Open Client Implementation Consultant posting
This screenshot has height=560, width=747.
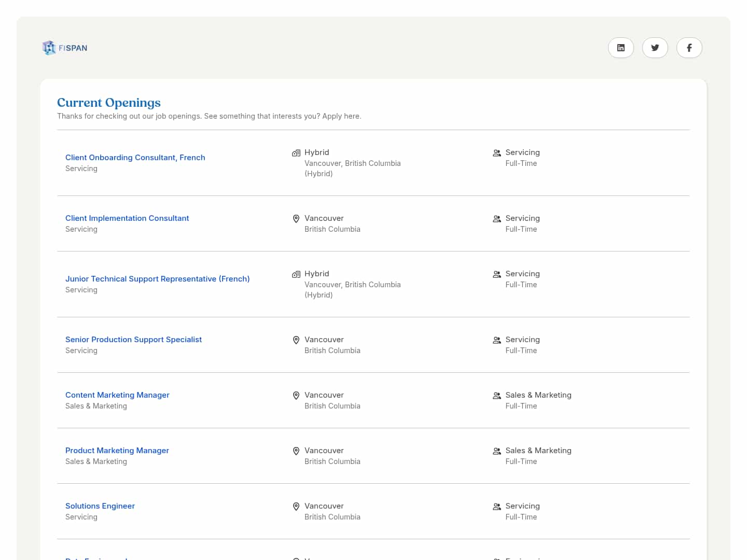tap(127, 218)
